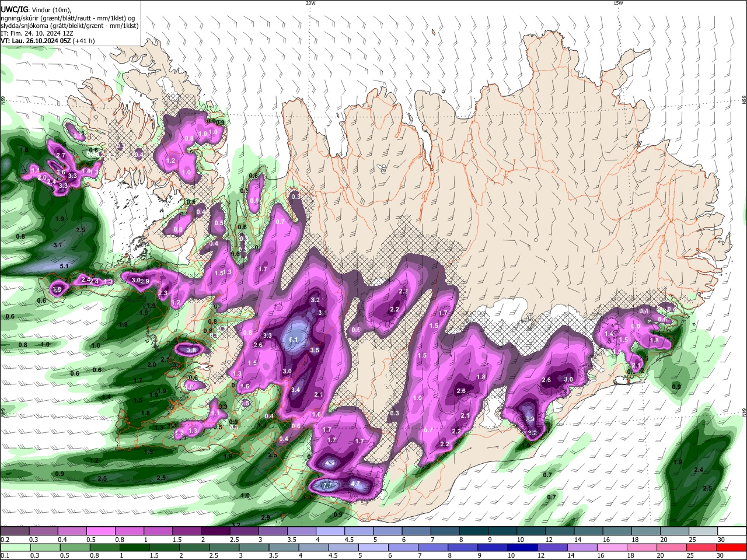
Task: Click the '4.5' label in upper snow legend
Action: pos(348,540)
